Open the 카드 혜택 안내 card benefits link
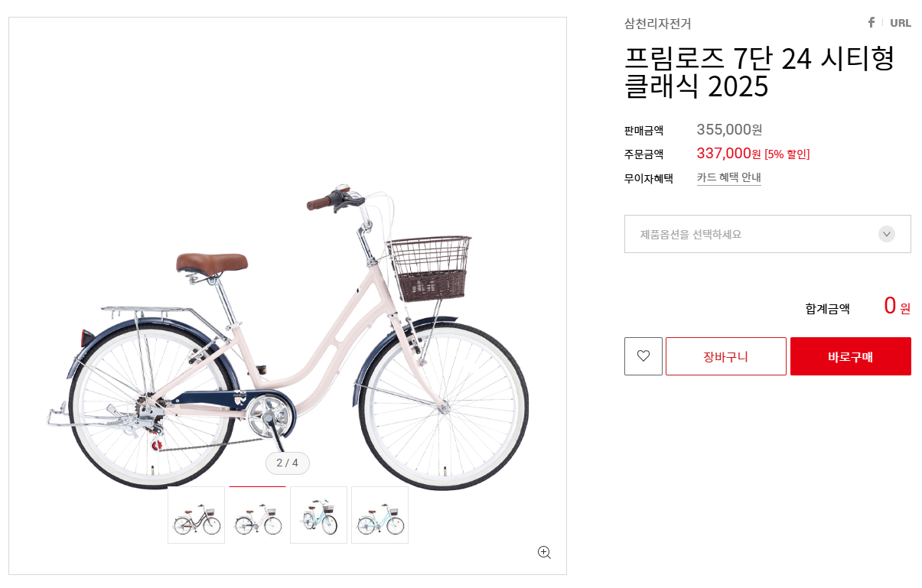The image size is (922, 588). (728, 177)
